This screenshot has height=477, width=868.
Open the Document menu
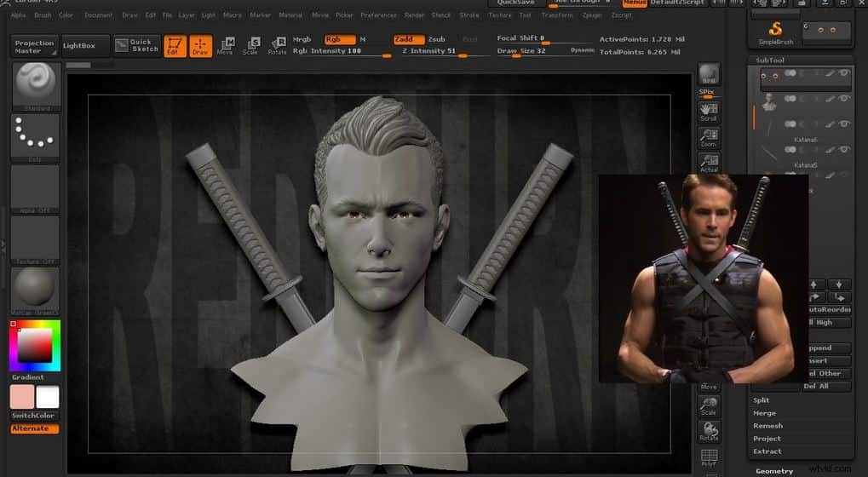click(99, 15)
